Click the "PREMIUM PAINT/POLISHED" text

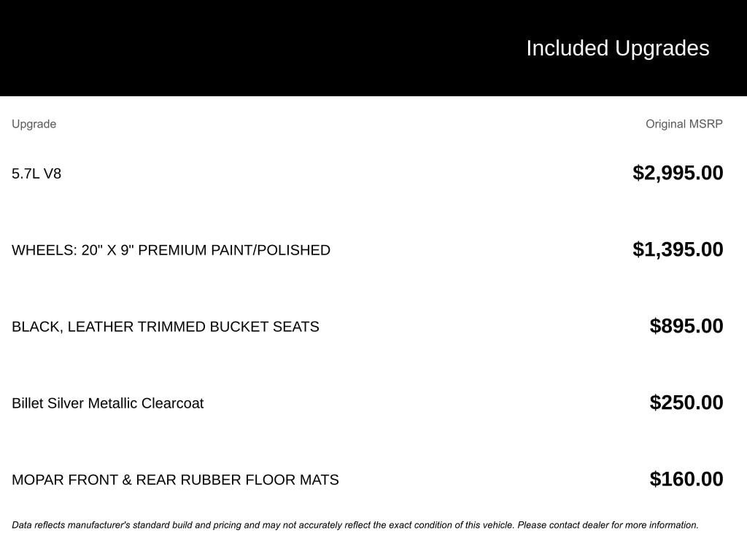234,250
